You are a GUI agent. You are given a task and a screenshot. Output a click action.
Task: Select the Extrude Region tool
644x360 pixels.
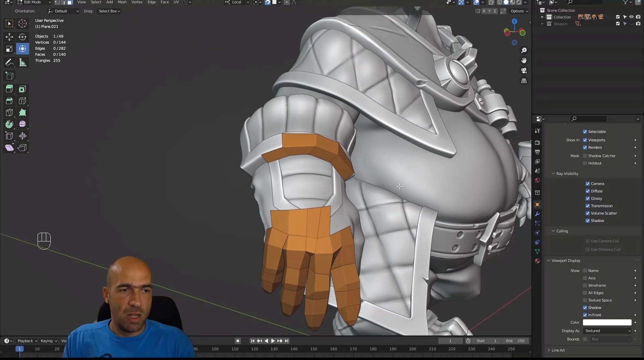point(9,89)
